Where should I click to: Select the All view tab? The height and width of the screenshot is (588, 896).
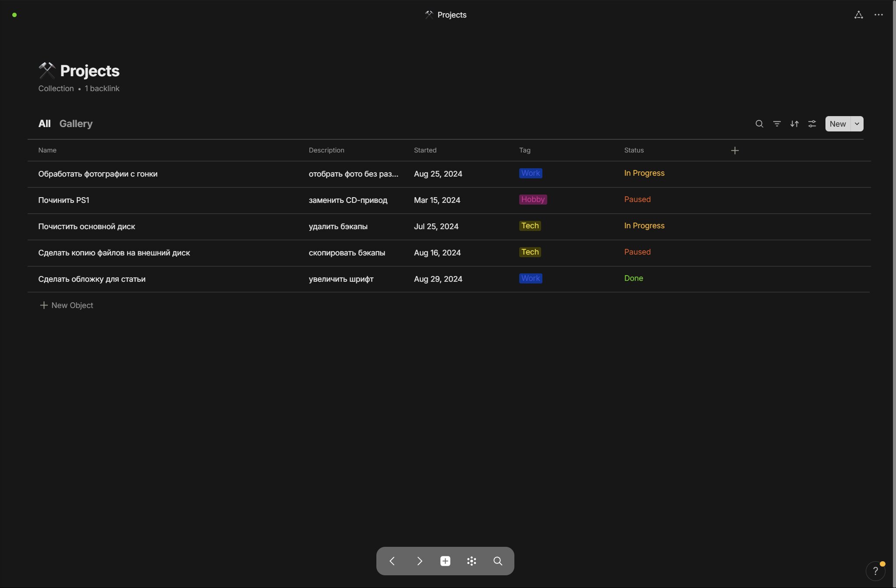44,124
